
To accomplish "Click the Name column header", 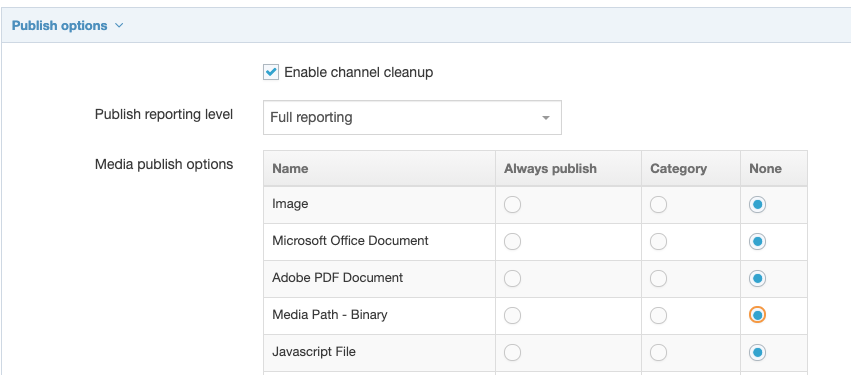I will [x=379, y=168].
